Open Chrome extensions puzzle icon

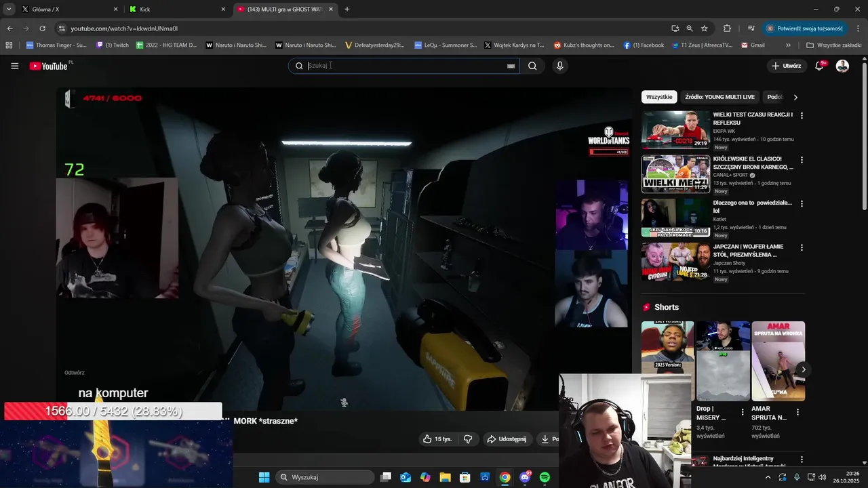point(727,28)
